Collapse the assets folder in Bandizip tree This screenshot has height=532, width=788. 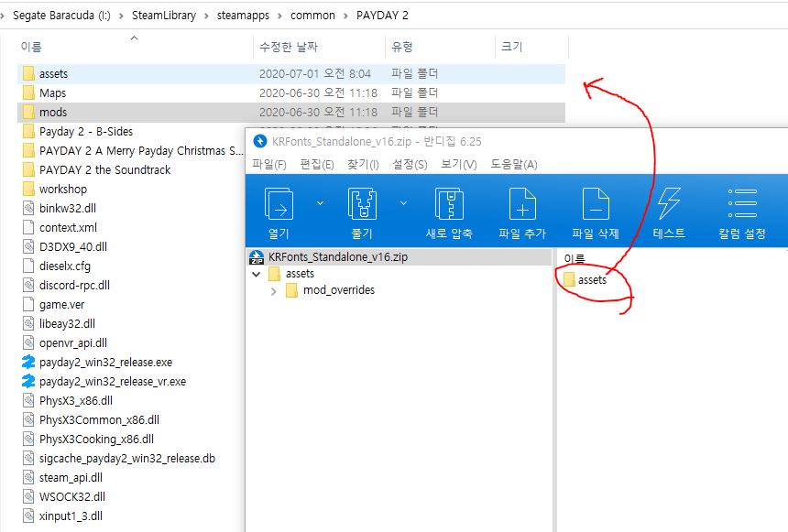(257, 275)
